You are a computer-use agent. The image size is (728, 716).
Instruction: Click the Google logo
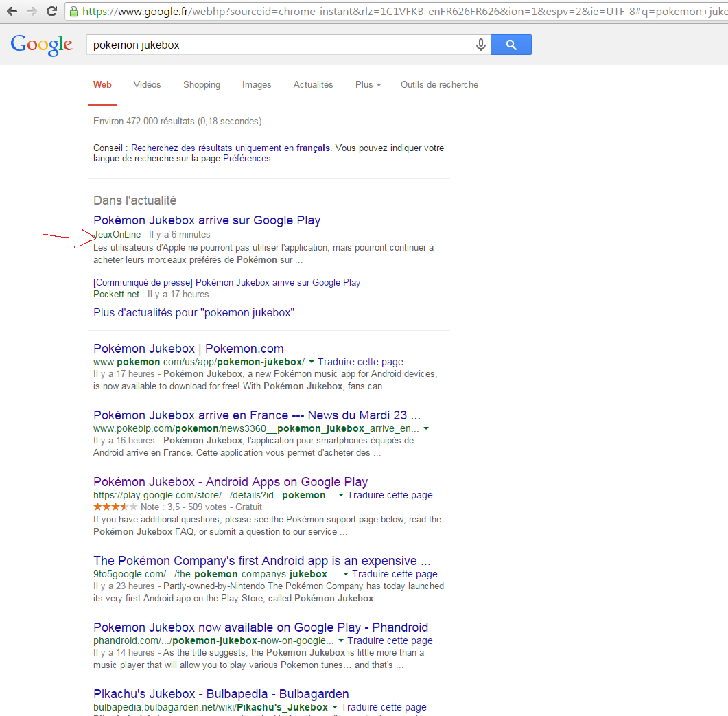coord(41,45)
